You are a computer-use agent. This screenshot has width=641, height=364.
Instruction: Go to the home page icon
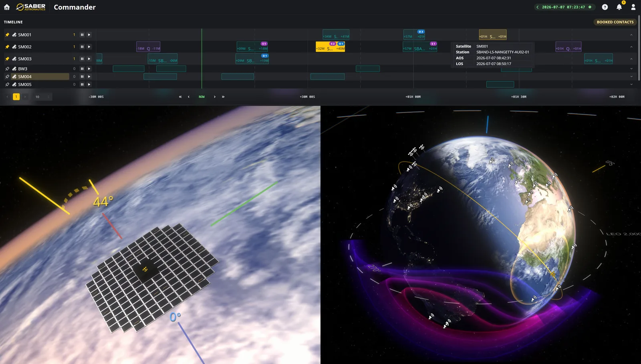[x=7, y=7]
